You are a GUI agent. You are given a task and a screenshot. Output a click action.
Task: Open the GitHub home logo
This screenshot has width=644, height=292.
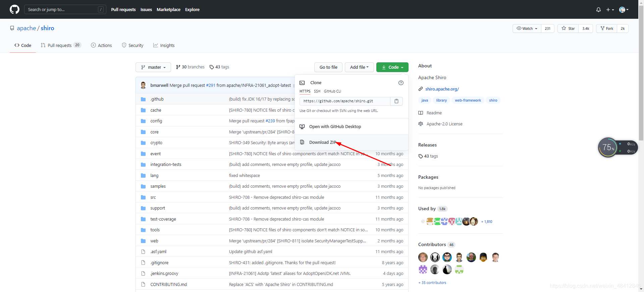(x=14, y=9)
